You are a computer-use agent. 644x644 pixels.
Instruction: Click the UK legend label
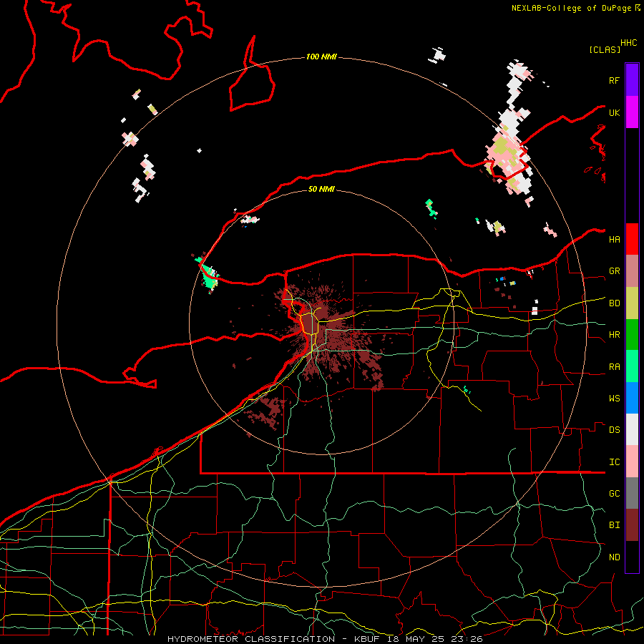[x=614, y=112]
